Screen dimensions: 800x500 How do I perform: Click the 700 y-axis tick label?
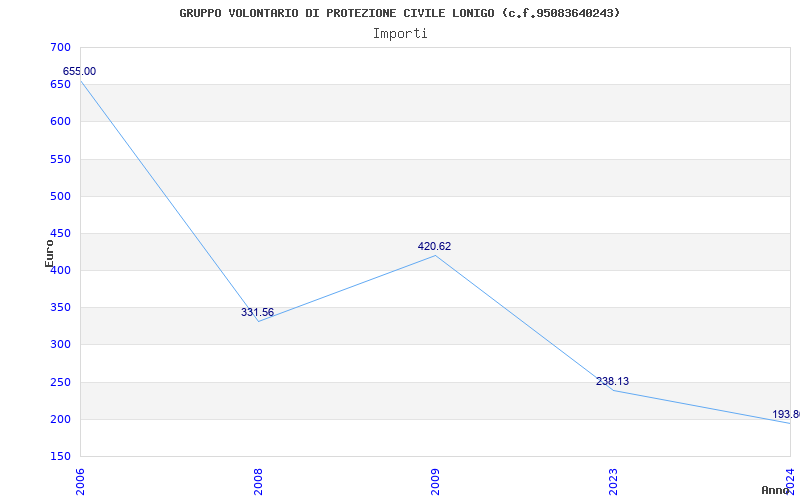point(60,47)
